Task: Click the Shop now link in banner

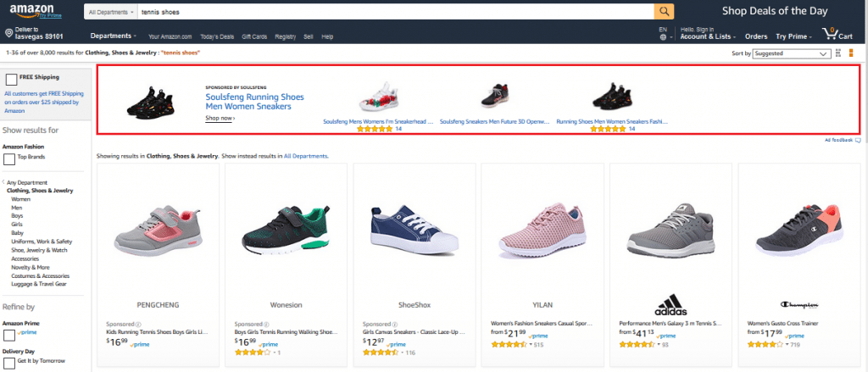Action: coord(220,118)
